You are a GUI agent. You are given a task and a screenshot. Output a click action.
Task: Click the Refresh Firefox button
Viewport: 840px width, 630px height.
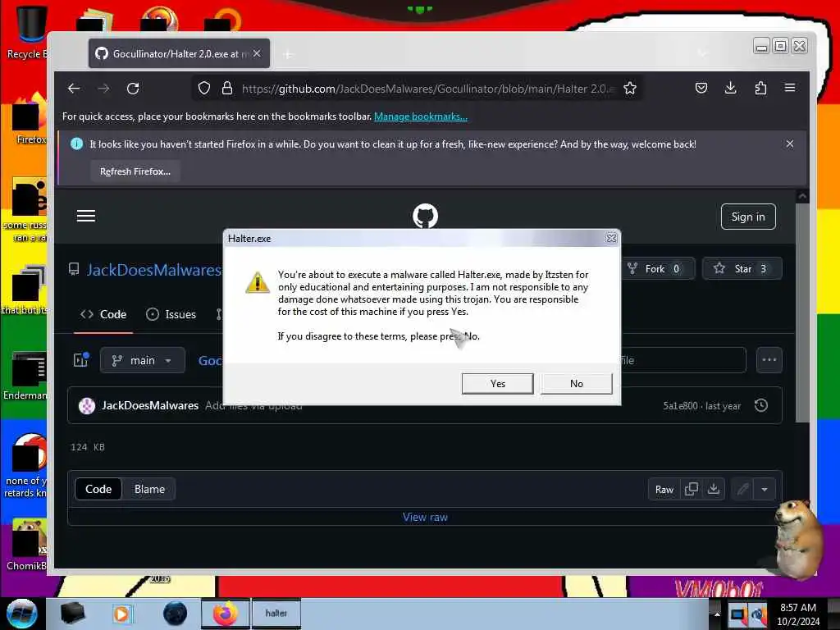[x=135, y=171]
